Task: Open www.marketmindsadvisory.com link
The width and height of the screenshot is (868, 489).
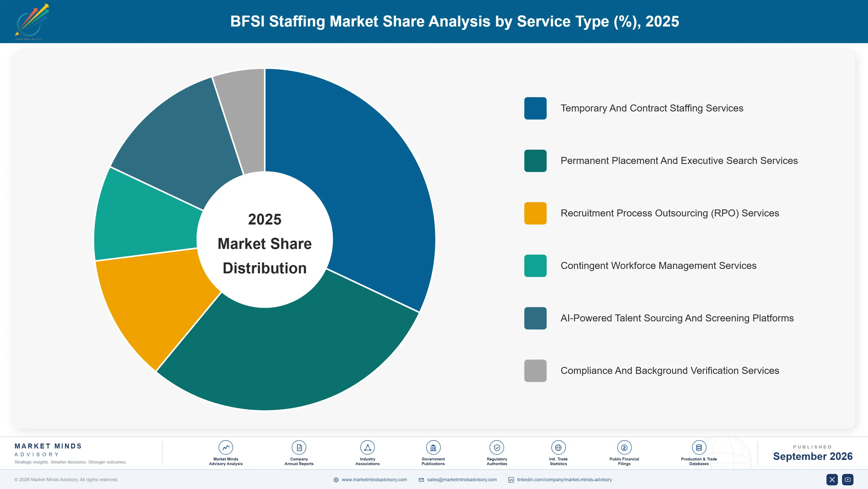Action: tap(374, 480)
